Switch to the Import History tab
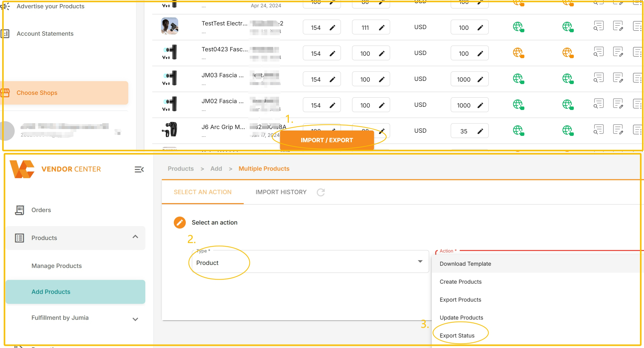 tap(281, 192)
